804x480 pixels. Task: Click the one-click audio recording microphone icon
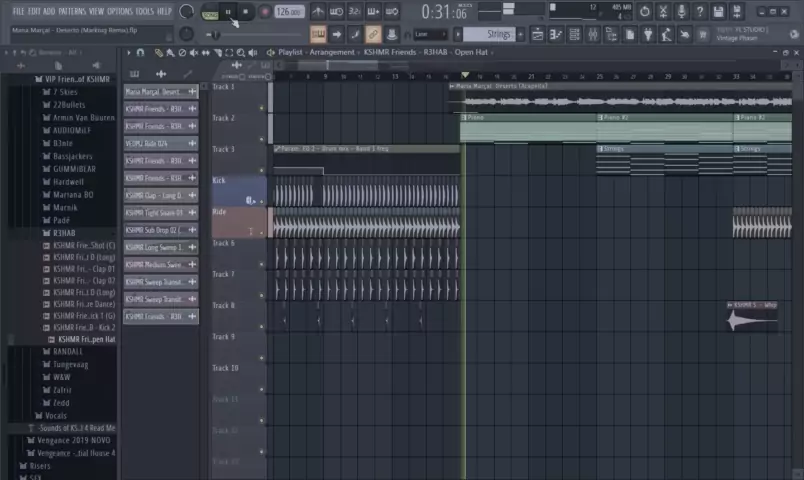point(681,11)
